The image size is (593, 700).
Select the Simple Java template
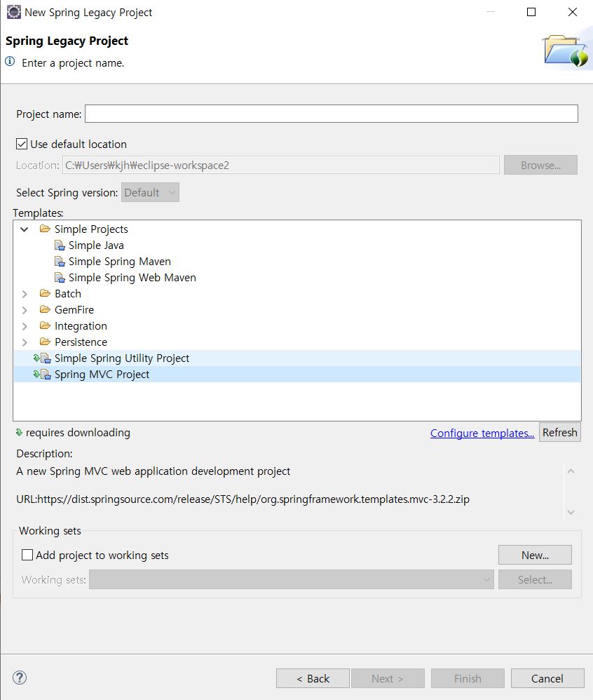(96, 245)
